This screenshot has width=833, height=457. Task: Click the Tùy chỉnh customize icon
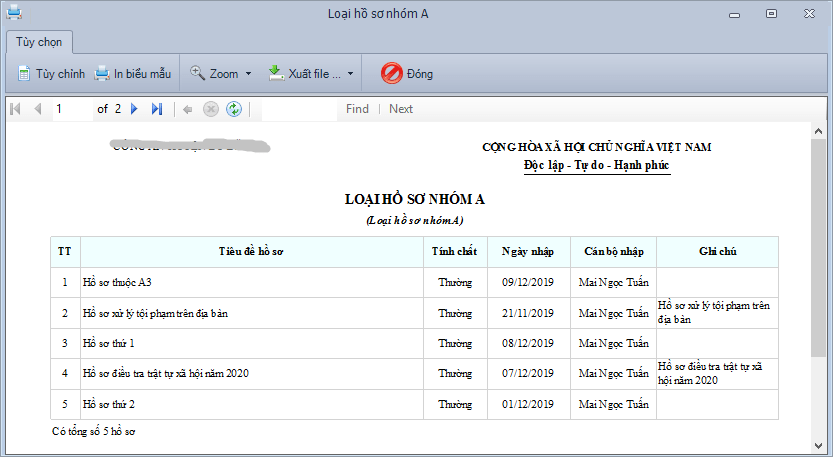click(24, 73)
